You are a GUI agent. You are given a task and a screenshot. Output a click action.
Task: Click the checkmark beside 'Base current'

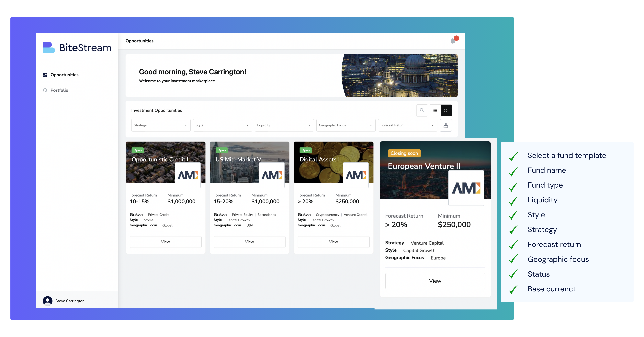(514, 290)
